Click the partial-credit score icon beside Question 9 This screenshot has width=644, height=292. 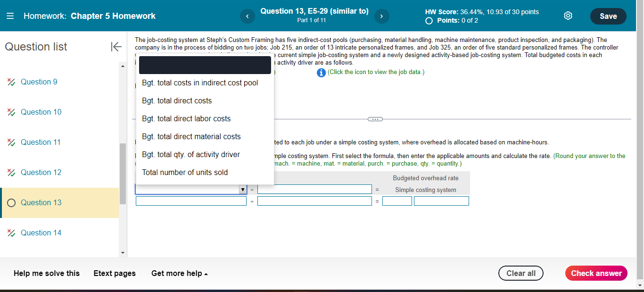coord(11,82)
